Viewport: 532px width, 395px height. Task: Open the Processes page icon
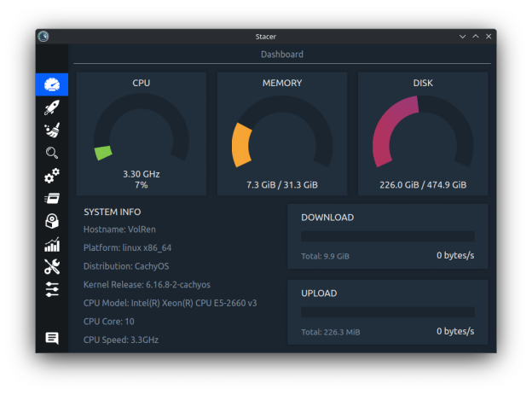point(52,199)
